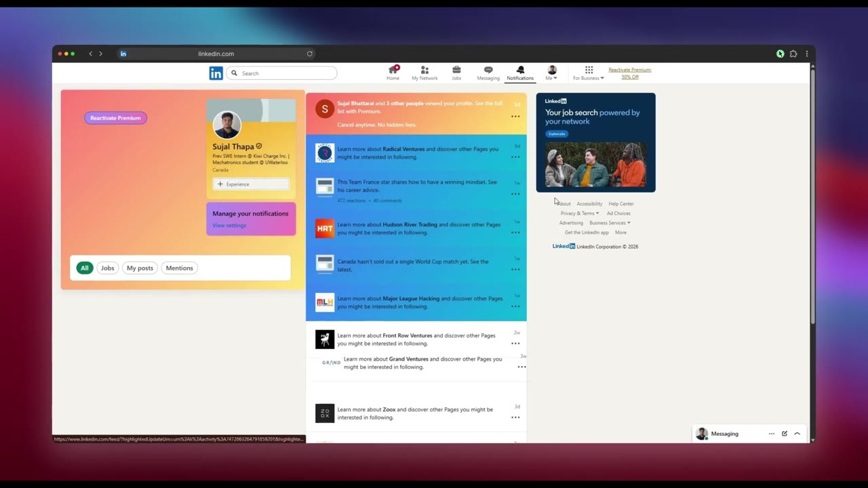Open options for Hudson River Trading notification
The image size is (868, 488).
(x=515, y=232)
